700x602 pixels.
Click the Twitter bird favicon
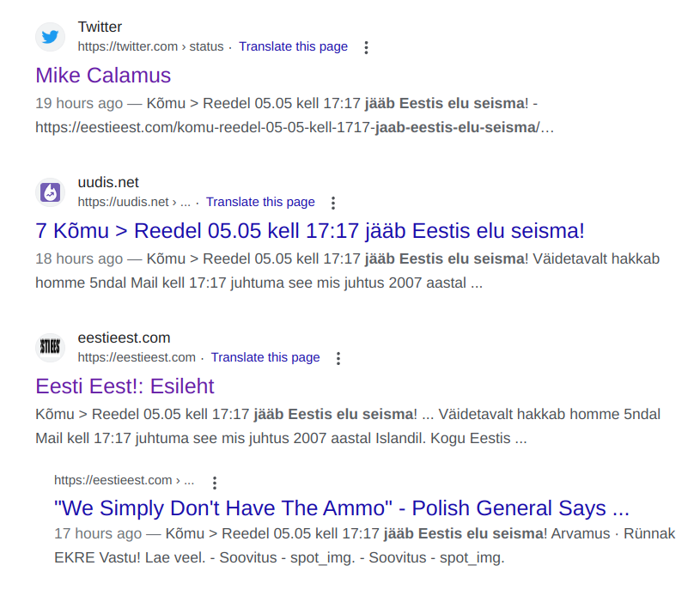50,37
